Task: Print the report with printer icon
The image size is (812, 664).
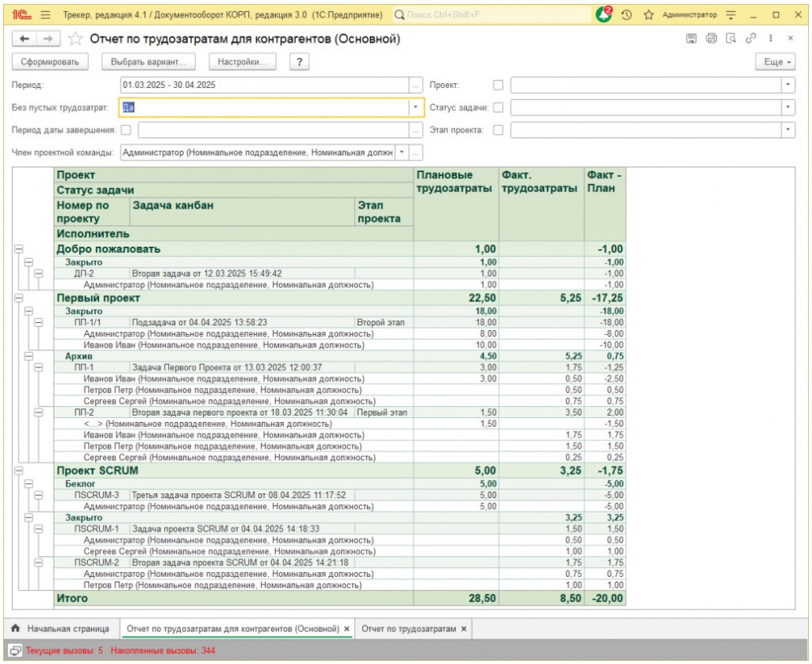Action: click(x=711, y=38)
